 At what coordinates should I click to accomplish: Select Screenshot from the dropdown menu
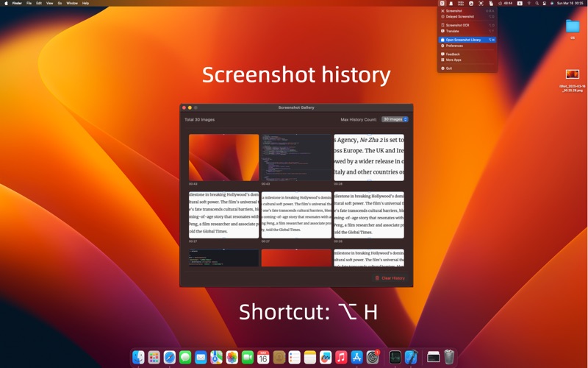[454, 11]
